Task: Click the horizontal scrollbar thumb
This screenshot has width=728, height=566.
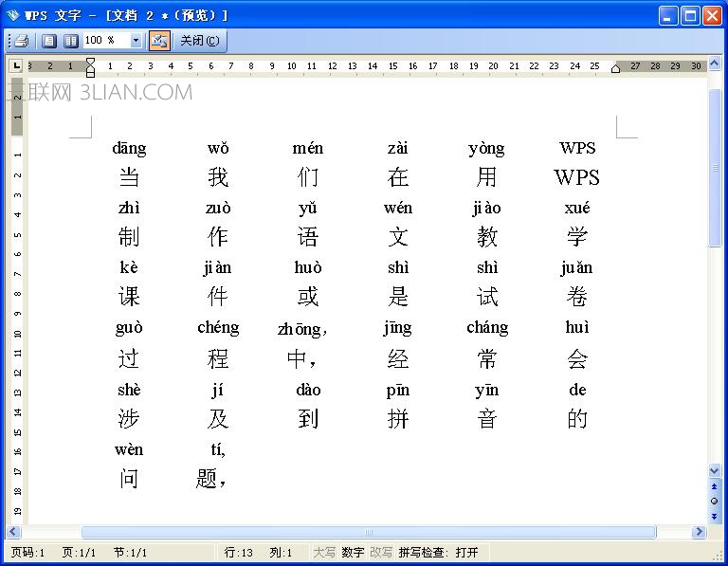Action: 369,532
